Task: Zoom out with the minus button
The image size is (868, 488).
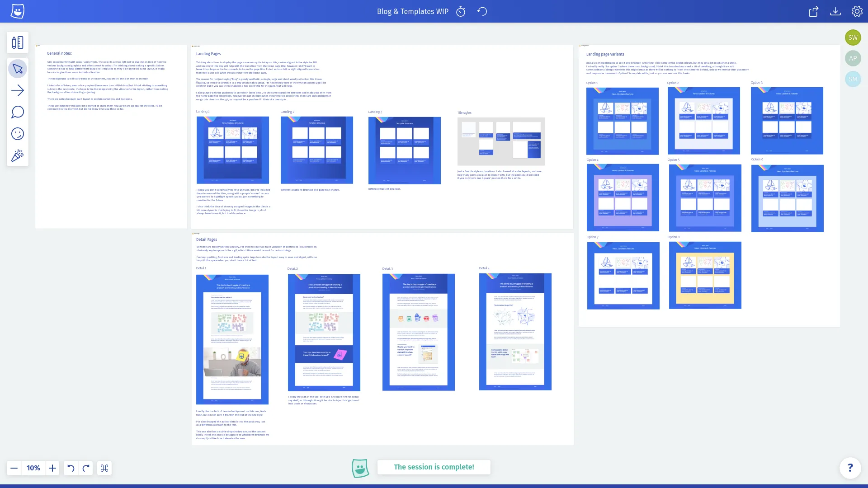Action: (14, 468)
